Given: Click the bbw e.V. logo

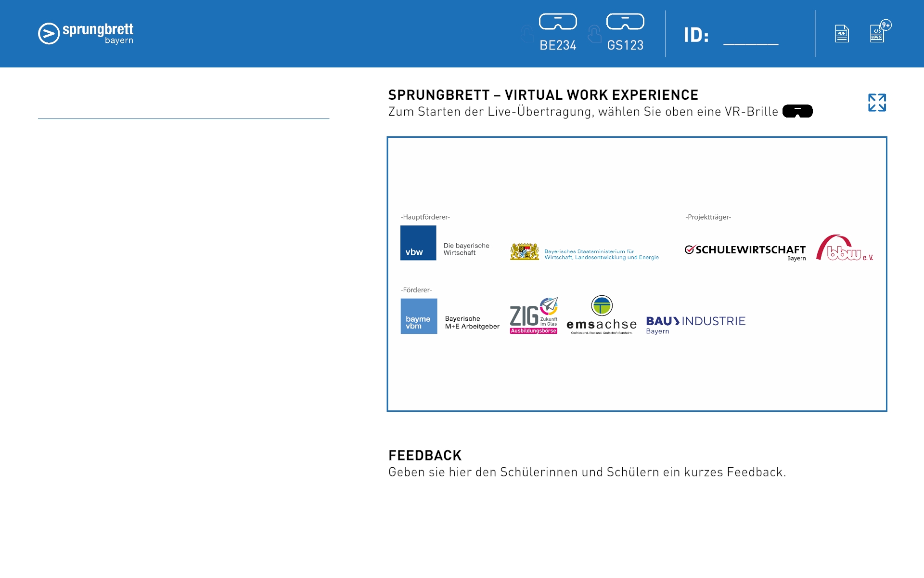Looking at the screenshot, I should click(x=844, y=249).
